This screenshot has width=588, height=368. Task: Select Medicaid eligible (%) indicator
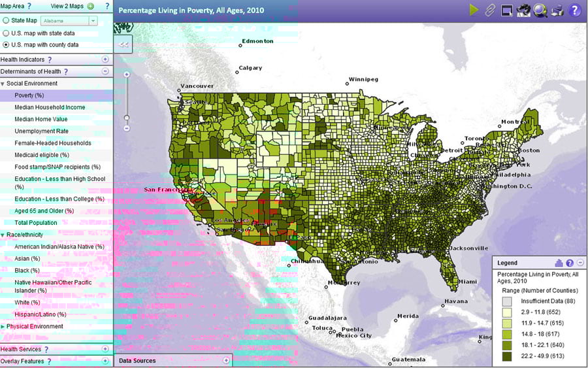(42, 155)
